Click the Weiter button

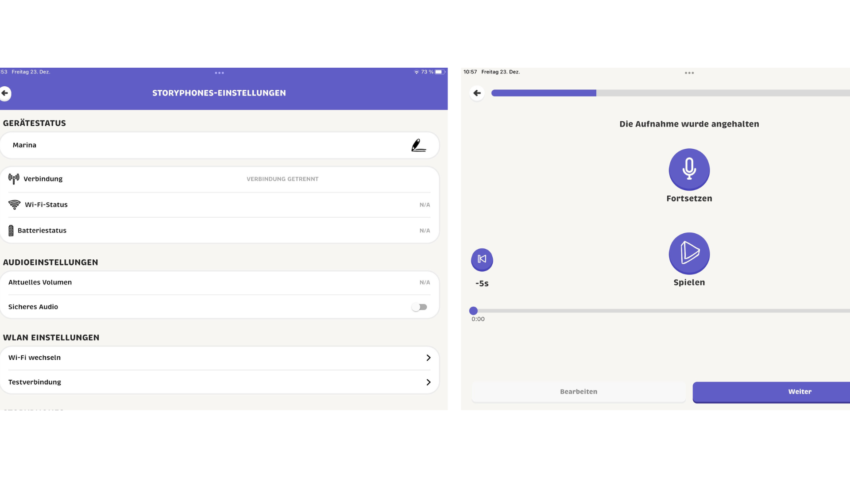771,392
